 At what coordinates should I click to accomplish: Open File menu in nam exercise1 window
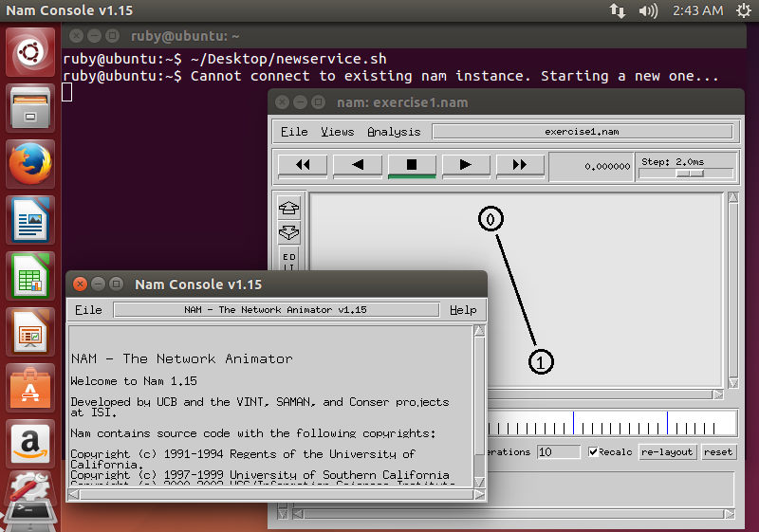click(294, 132)
